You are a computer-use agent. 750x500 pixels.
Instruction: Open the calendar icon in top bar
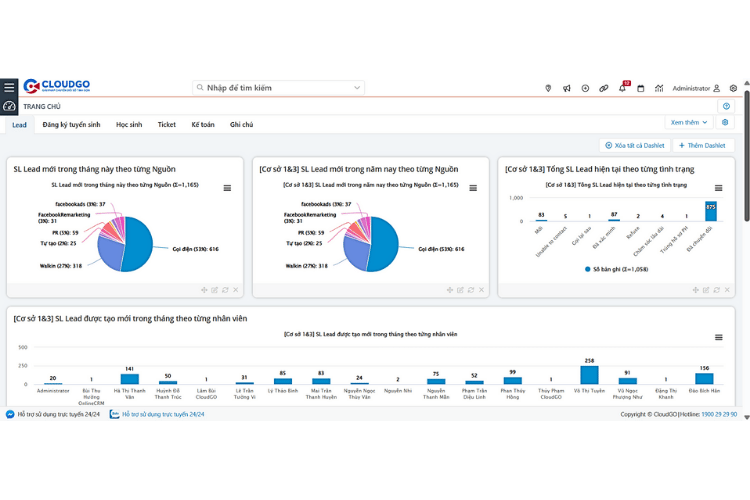click(x=640, y=88)
